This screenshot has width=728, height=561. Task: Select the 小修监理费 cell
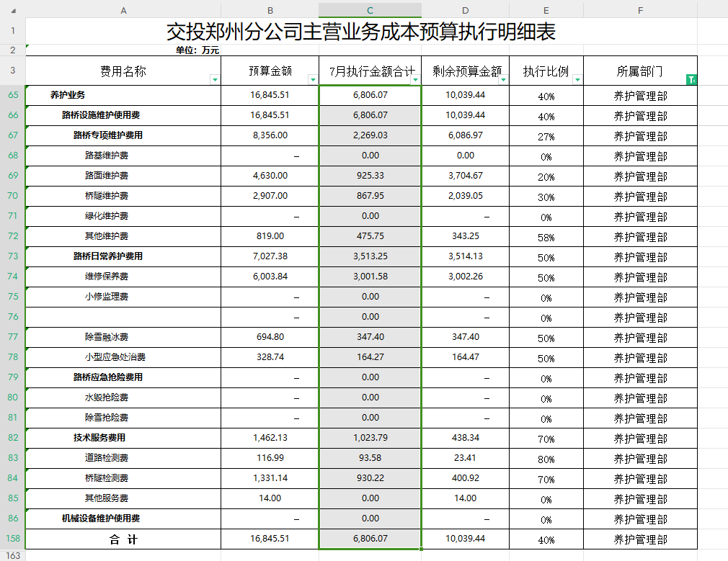[x=123, y=297]
